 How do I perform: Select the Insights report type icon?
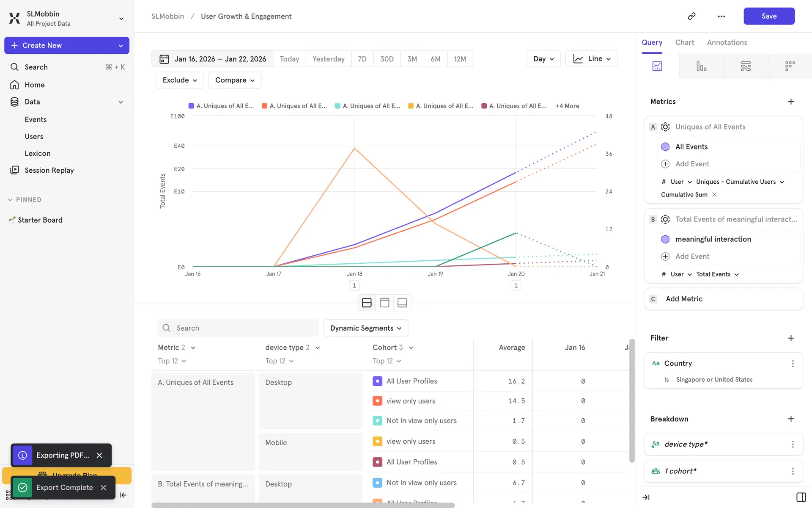click(x=657, y=66)
